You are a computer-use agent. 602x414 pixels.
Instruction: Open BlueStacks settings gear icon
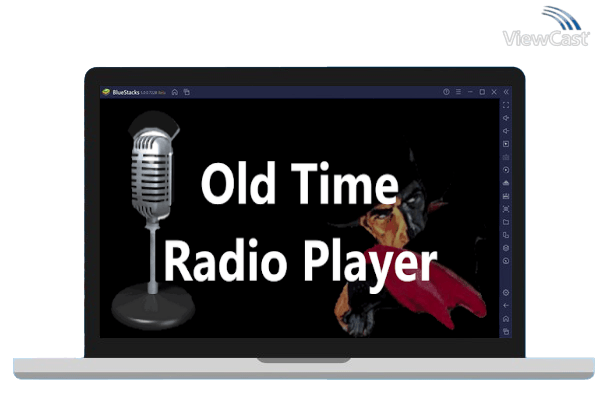point(506,293)
